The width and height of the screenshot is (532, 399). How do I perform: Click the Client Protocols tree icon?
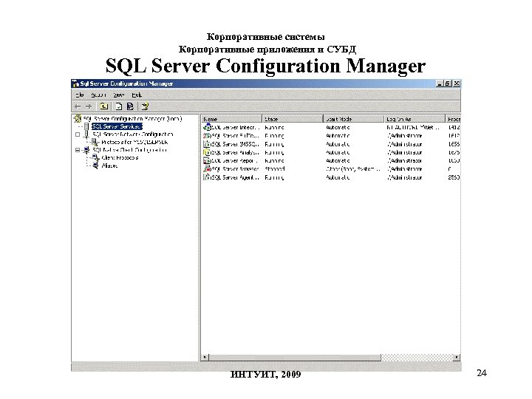tap(95, 158)
